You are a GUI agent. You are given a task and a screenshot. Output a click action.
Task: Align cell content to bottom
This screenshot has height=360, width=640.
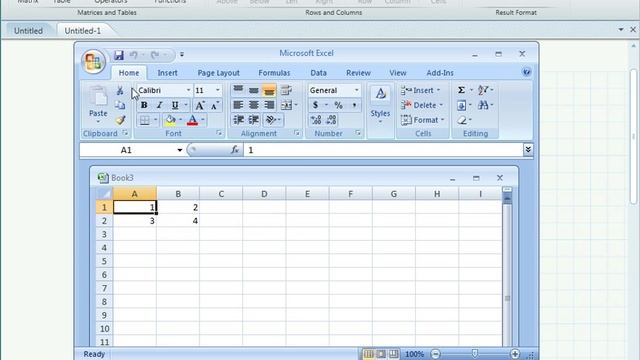tap(269, 90)
